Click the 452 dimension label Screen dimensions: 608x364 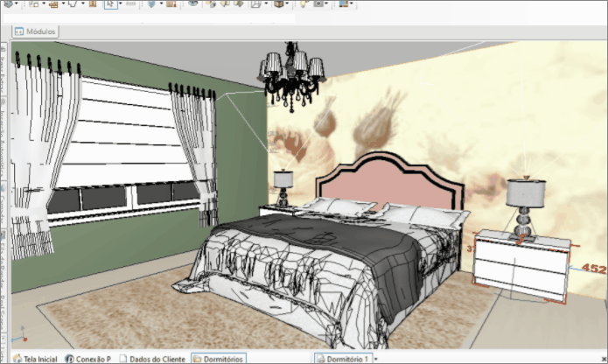[x=594, y=268]
